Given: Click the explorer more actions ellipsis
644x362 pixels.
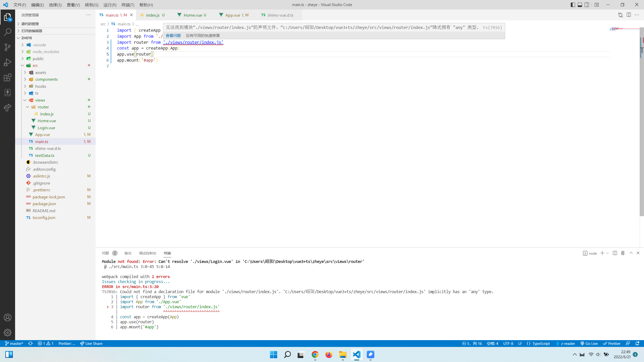Looking at the screenshot, I should [88, 15].
